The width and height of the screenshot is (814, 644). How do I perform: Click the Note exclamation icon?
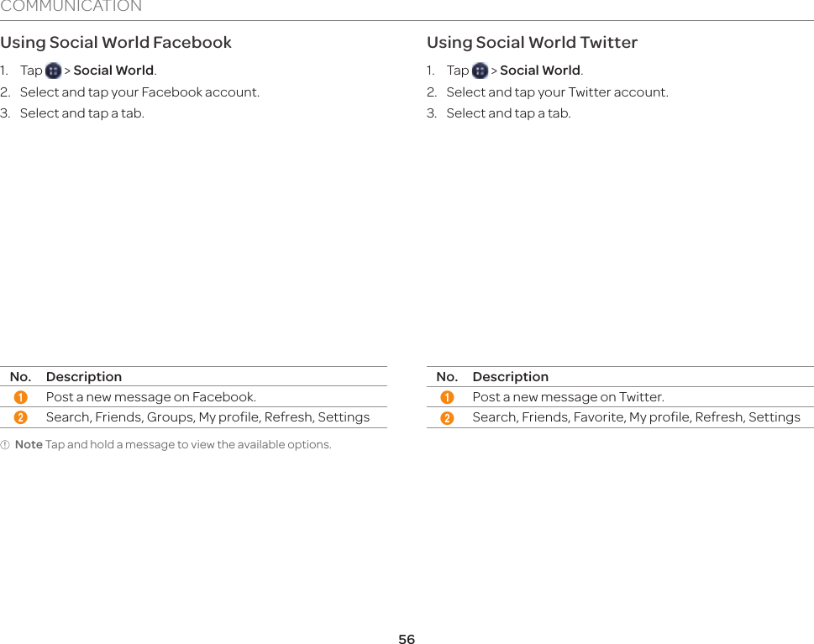tap(5, 445)
